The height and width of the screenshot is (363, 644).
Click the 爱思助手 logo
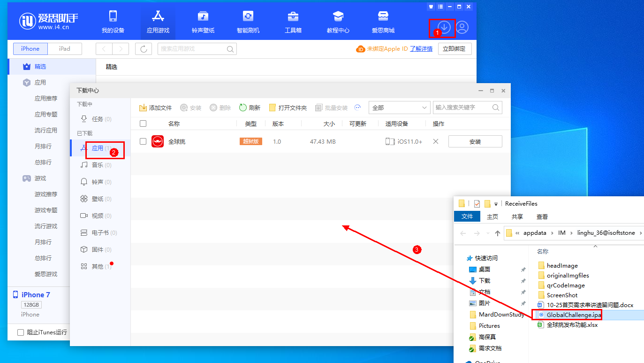point(49,21)
